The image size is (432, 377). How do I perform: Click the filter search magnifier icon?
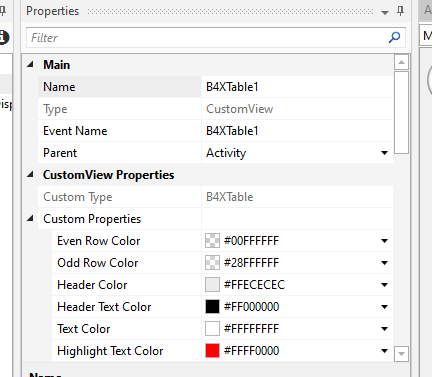(394, 37)
